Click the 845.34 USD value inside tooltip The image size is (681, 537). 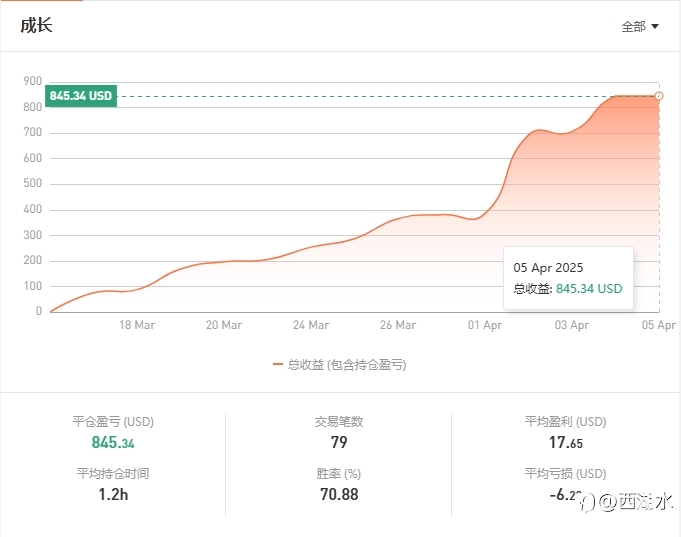[x=589, y=288]
